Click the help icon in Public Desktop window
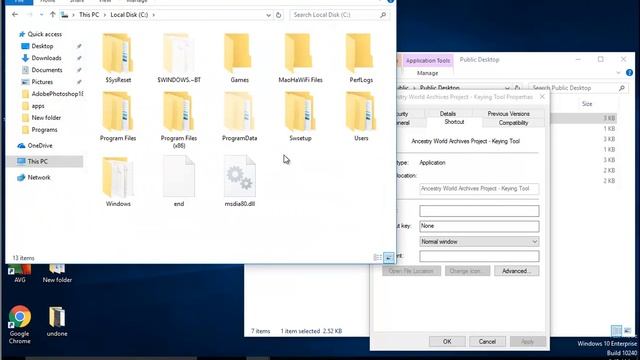This screenshot has width=640, height=360. coord(629,73)
